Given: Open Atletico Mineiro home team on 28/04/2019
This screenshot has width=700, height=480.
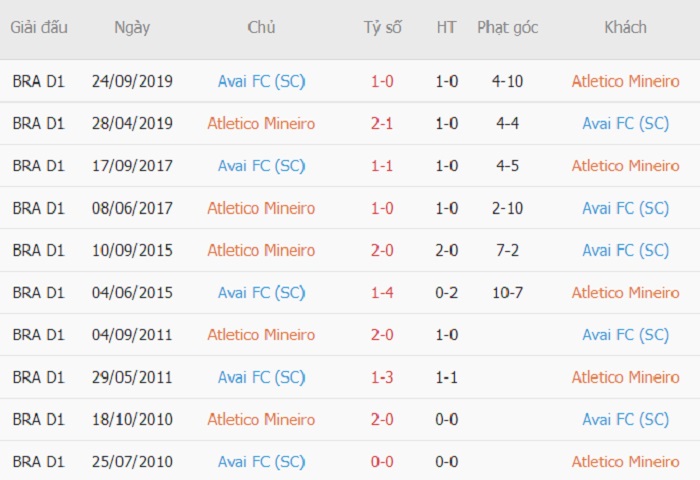Looking at the screenshot, I should coord(261,123).
